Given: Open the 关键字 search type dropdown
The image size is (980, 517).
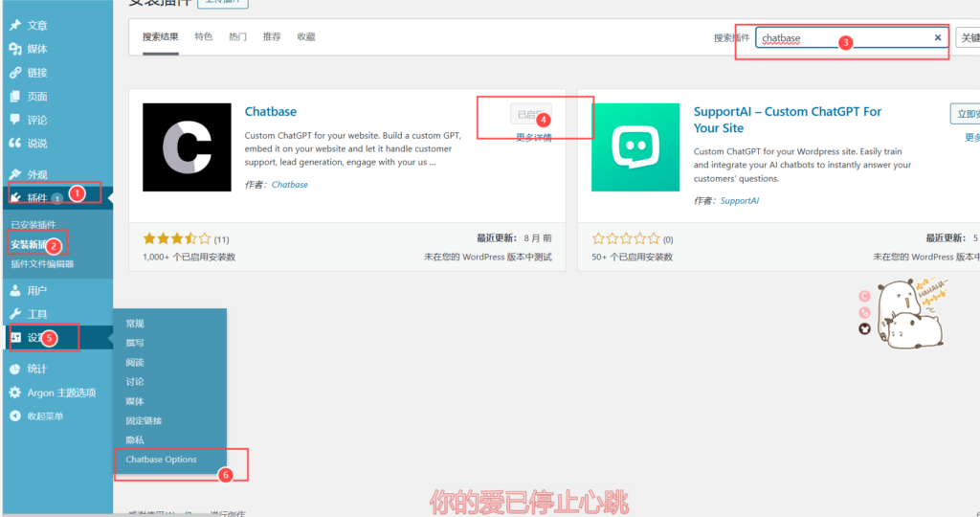Looking at the screenshot, I should tap(967, 38).
